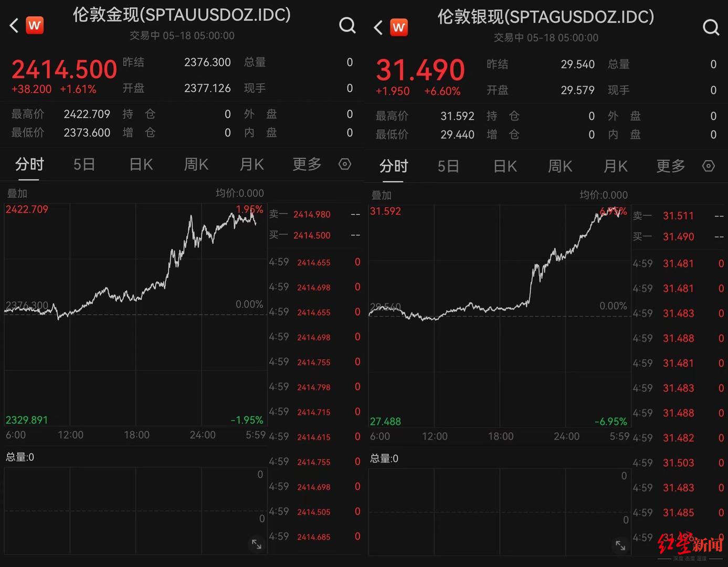Select 周K tab on gold chart

click(x=196, y=165)
